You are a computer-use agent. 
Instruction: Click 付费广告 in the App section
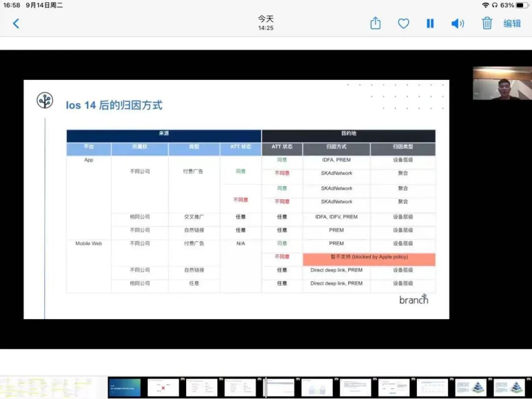pyautogui.click(x=193, y=171)
